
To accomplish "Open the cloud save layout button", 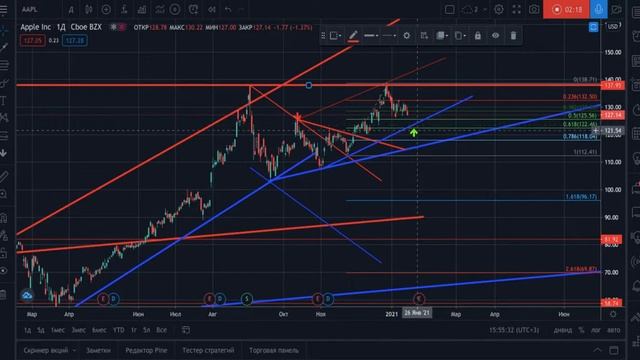I will [x=468, y=9].
